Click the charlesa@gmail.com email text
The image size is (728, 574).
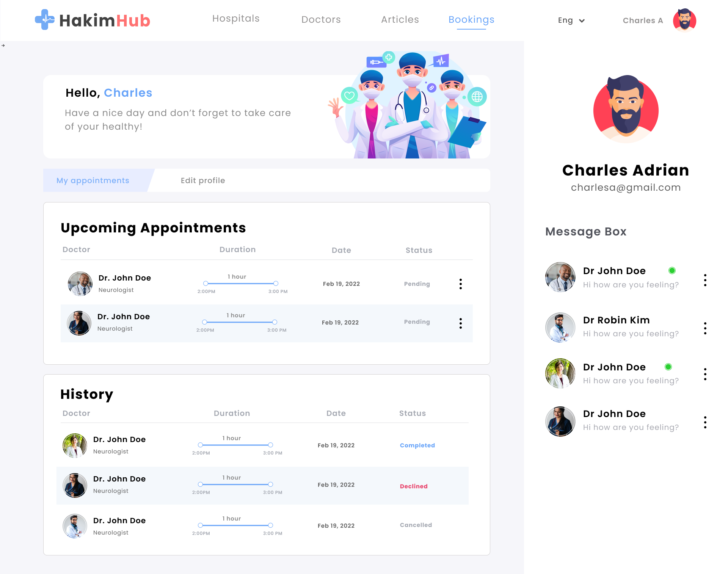pos(626,187)
